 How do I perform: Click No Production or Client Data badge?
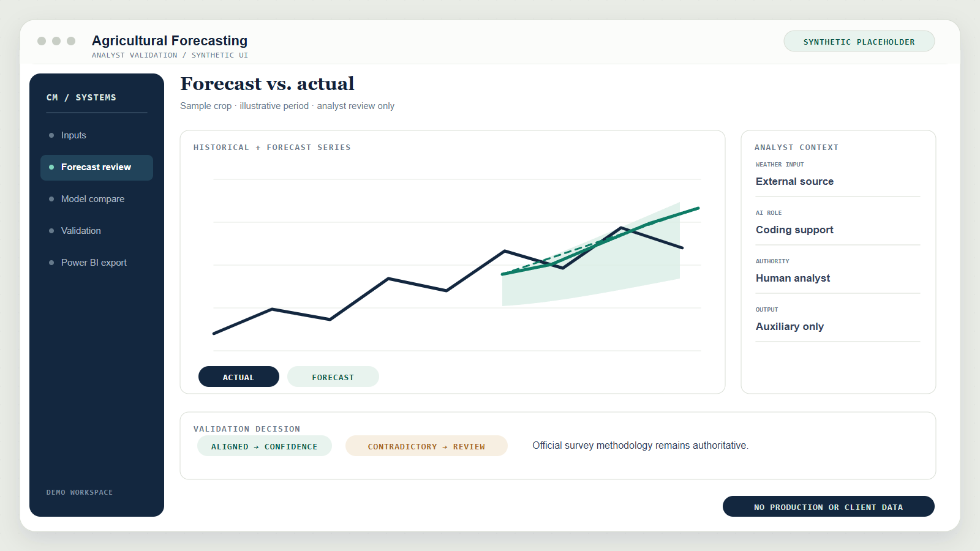pyautogui.click(x=829, y=506)
